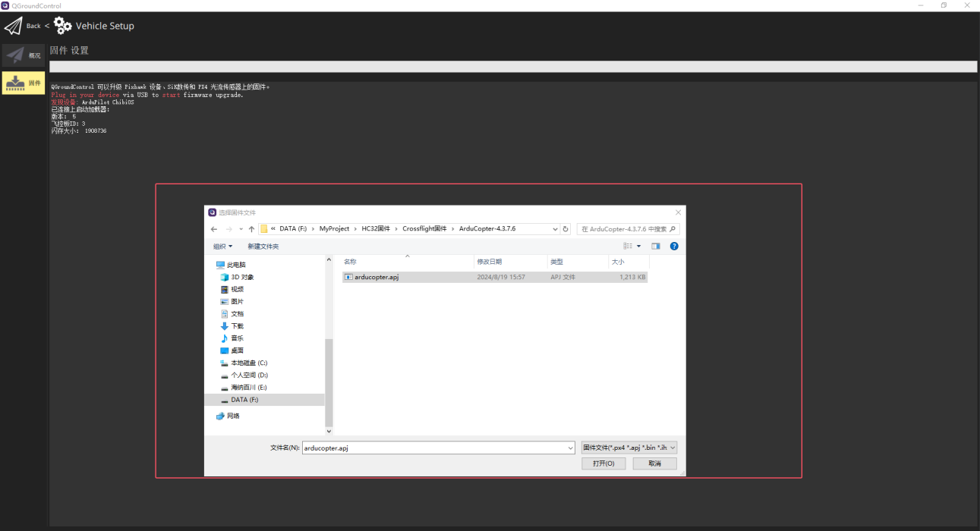Select the 固件 (Firmware) sidebar tab
980x531 pixels.
(x=24, y=83)
